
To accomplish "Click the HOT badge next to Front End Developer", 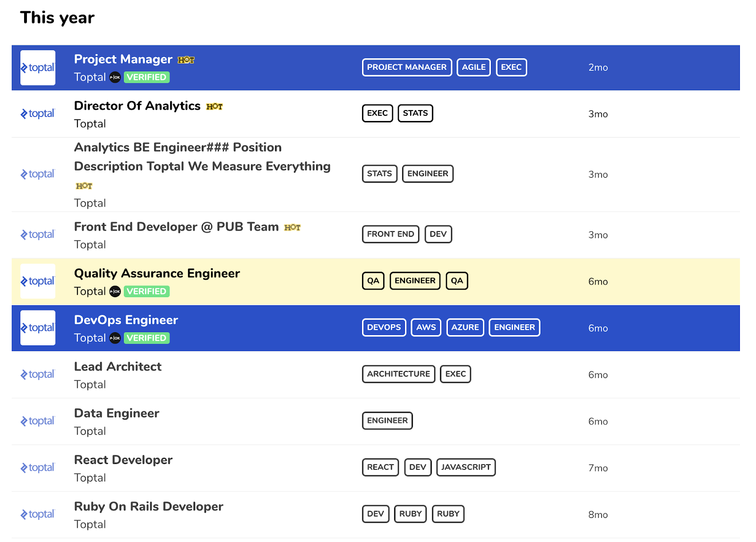I will click(292, 228).
